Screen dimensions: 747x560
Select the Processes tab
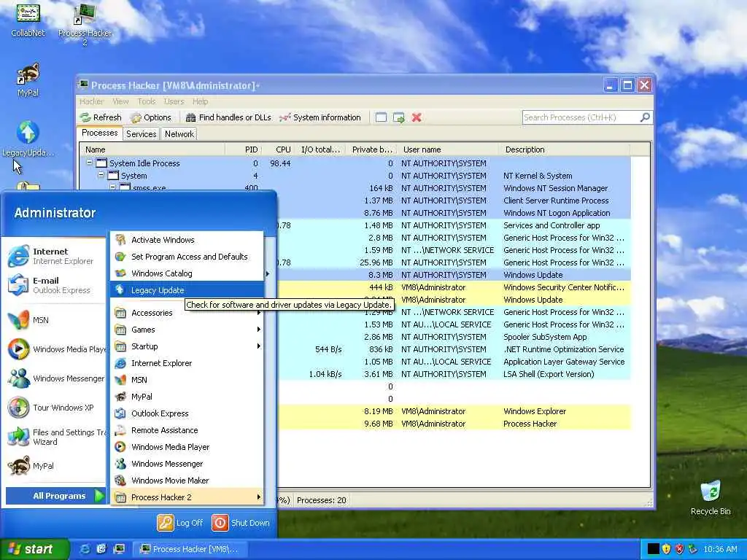click(x=99, y=133)
